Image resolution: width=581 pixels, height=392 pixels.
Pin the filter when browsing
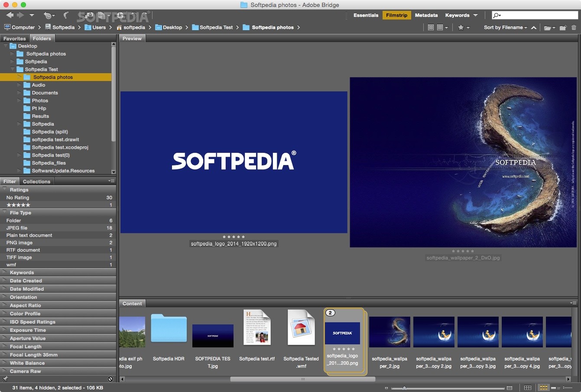coord(5,379)
